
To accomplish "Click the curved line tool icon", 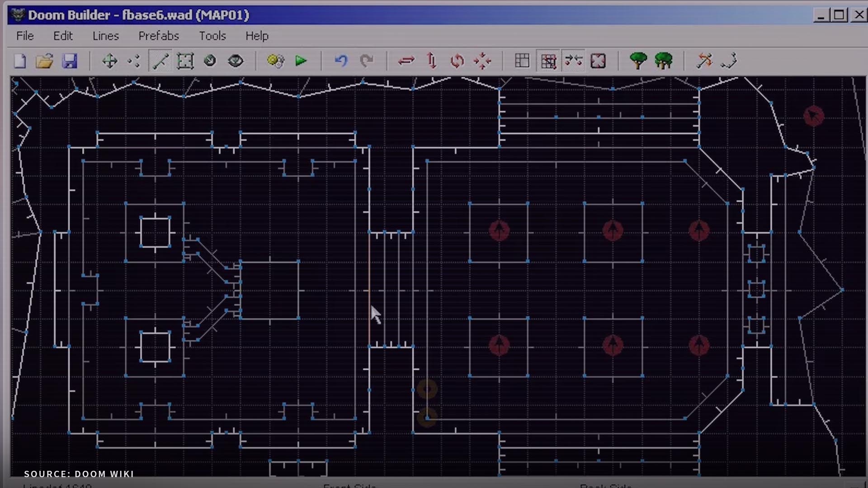I will [x=729, y=61].
